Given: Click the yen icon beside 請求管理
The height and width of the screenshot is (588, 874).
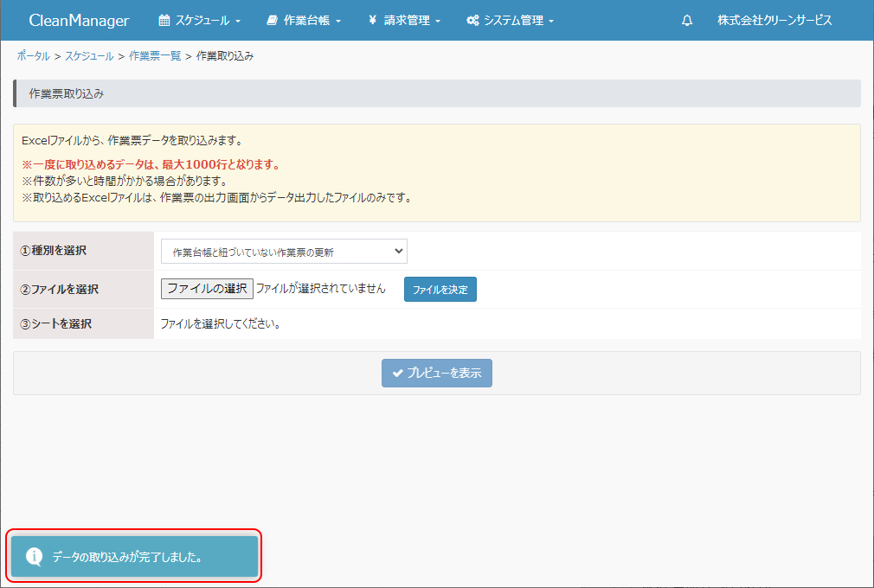Looking at the screenshot, I should coord(372,21).
